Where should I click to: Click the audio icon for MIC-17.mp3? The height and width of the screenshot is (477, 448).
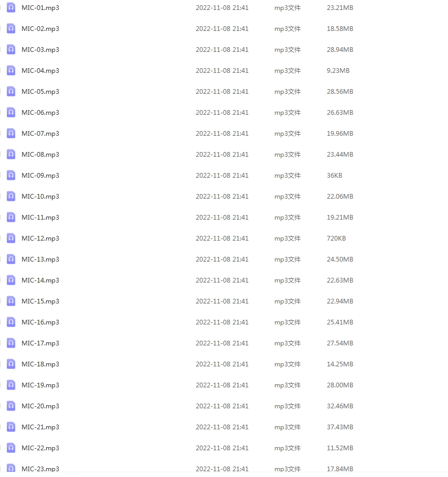click(11, 343)
